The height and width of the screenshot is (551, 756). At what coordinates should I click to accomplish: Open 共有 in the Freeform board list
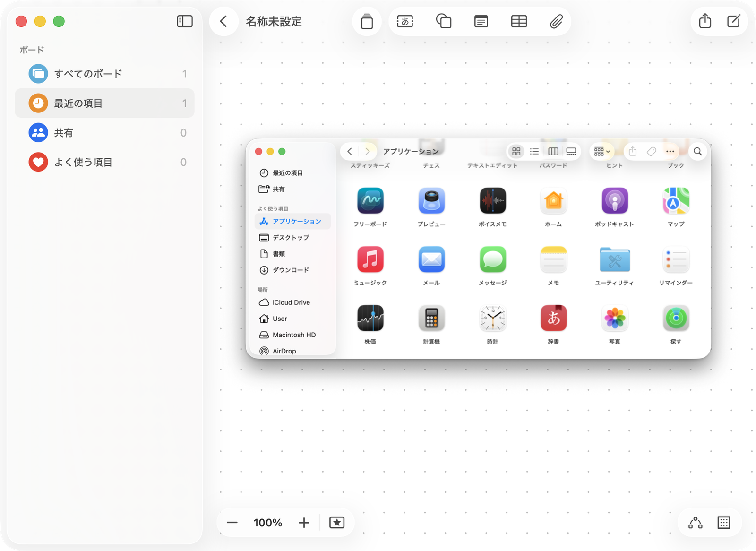click(104, 133)
